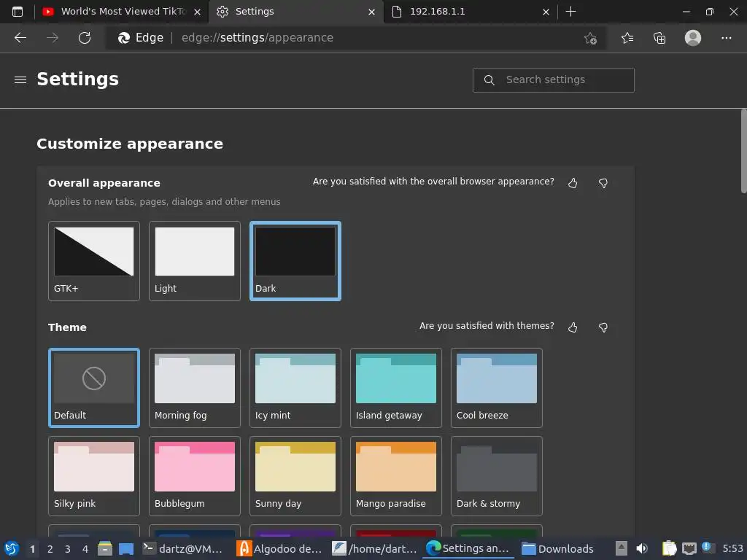Image resolution: width=747 pixels, height=560 pixels.
Task: Switch to workspace 3
Action: [68, 549]
